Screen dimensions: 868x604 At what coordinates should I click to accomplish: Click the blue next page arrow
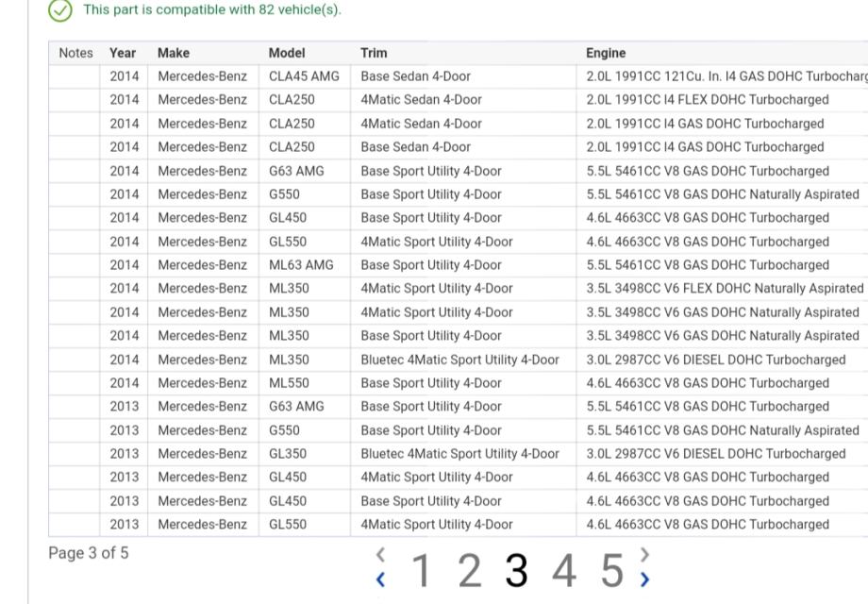tap(644, 579)
